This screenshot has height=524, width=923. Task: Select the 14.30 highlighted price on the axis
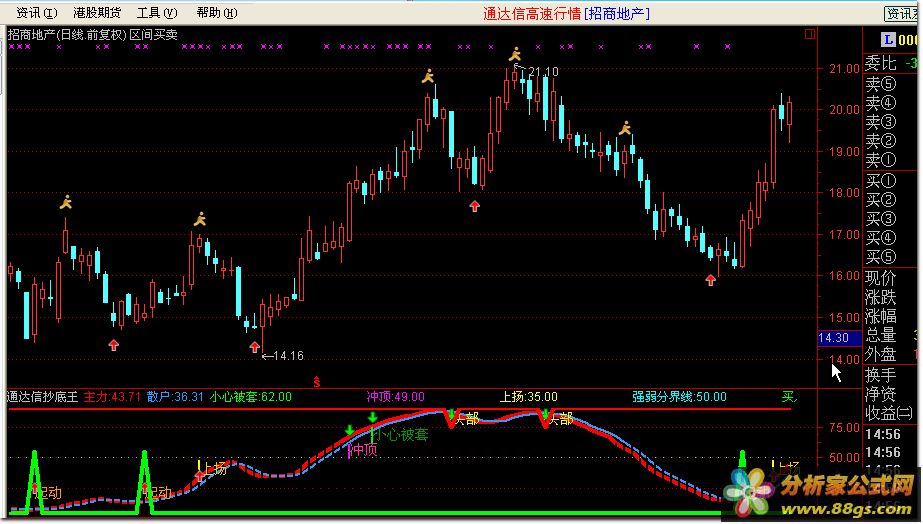pyautogui.click(x=839, y=338)
